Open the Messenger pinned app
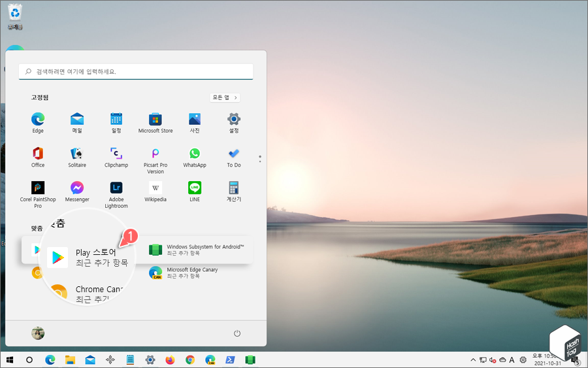 coord(77,192)
